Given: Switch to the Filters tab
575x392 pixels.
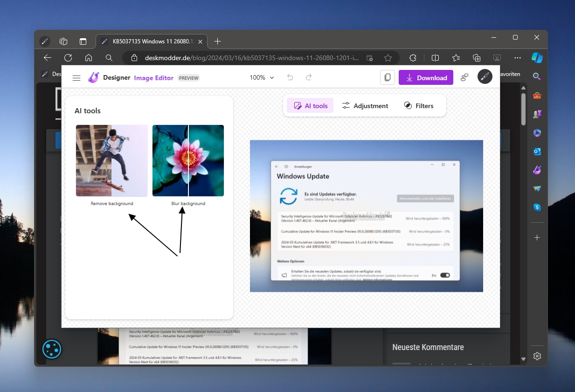Looking at the screenshot, I should 419,106.
